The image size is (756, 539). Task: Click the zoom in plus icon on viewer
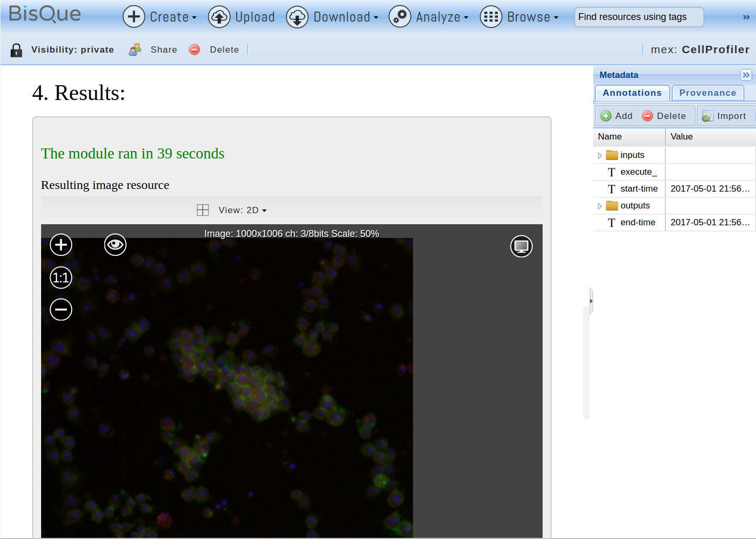tap(61, 245)
